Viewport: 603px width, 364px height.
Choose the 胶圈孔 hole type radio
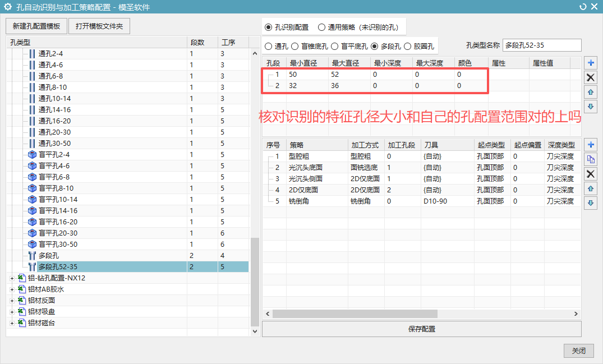click(407, 46)
